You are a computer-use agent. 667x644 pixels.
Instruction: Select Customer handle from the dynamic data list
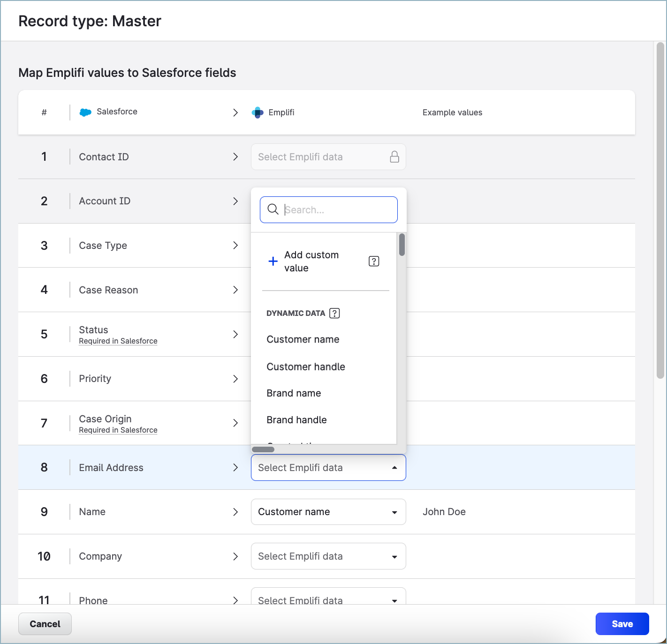coord(306,367)
